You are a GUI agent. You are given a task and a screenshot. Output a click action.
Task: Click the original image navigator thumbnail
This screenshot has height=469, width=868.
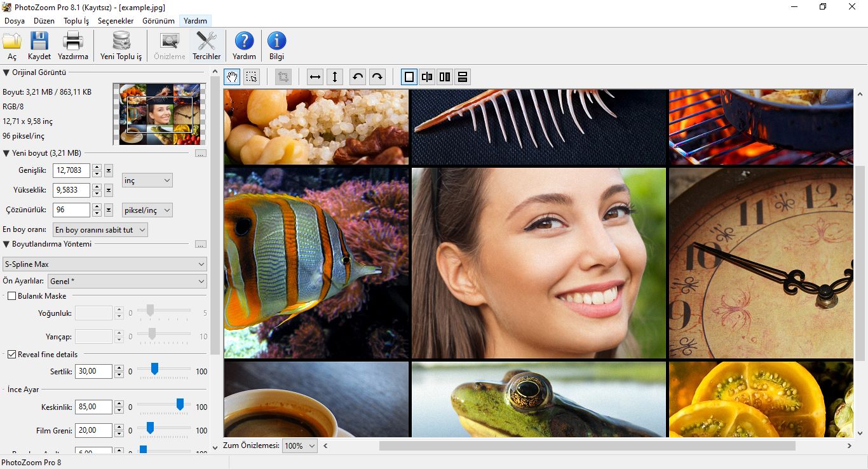(159, 114)
